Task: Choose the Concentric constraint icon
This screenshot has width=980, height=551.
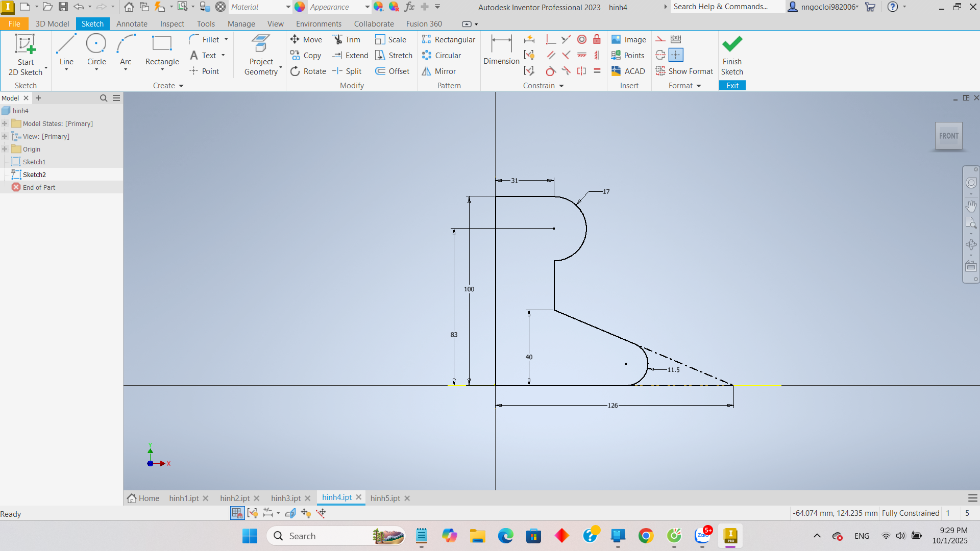Action: (x=582, y=40)
